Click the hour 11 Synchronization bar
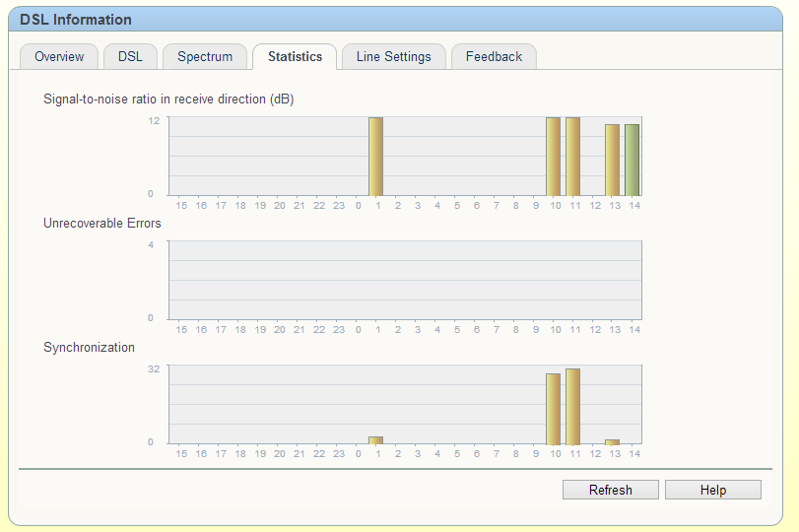The image size is (799, 532). (x=572, y=407)
